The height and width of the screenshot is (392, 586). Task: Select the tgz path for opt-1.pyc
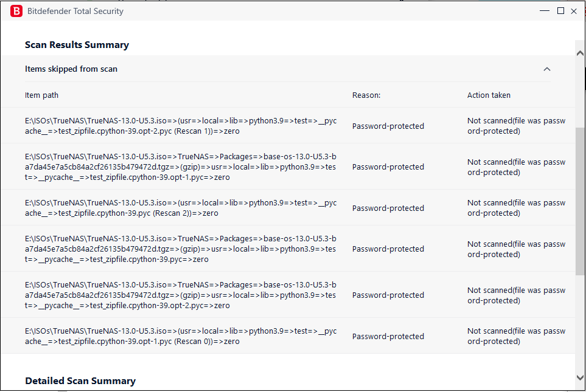click(181, 167)
